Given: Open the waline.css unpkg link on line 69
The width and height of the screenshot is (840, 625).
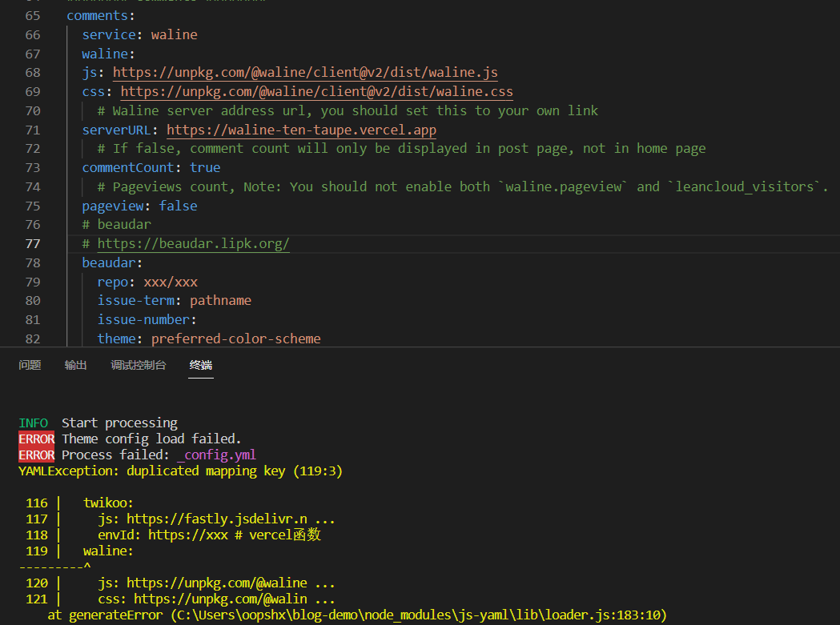Looking at the screenshot, I should point(316,91).
